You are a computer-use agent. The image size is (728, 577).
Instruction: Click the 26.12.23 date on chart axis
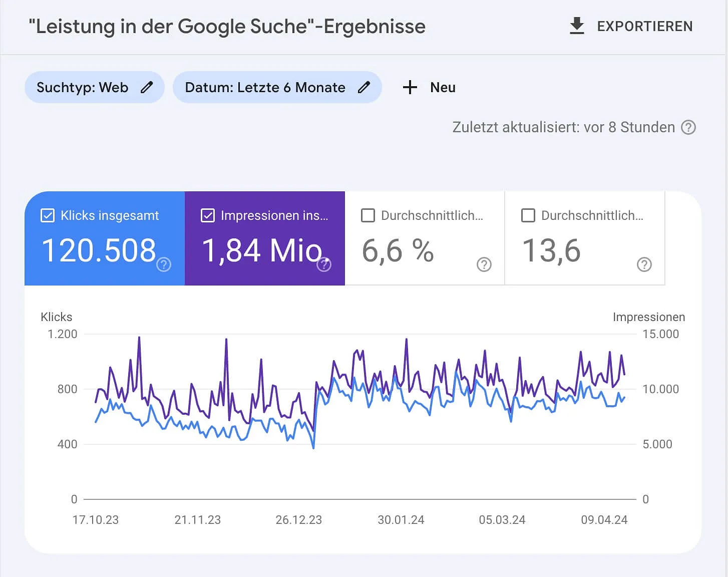(x=298, y=520)
